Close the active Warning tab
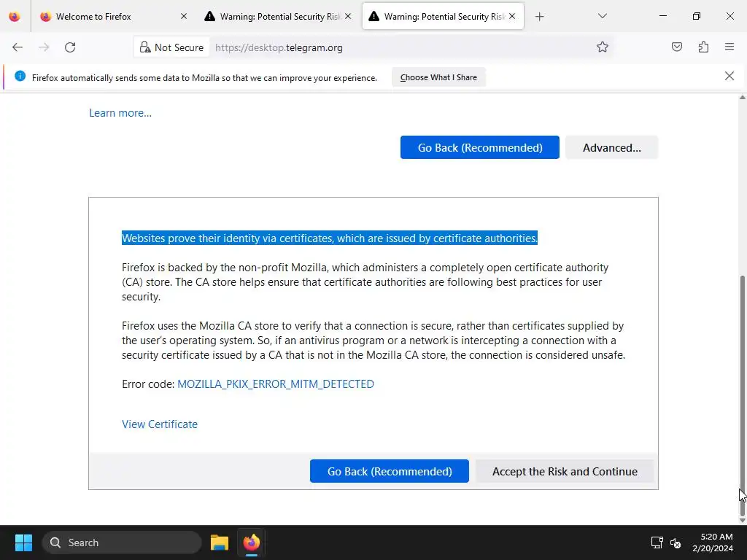This screenshot has width=747, height=560. coord(512,16)
